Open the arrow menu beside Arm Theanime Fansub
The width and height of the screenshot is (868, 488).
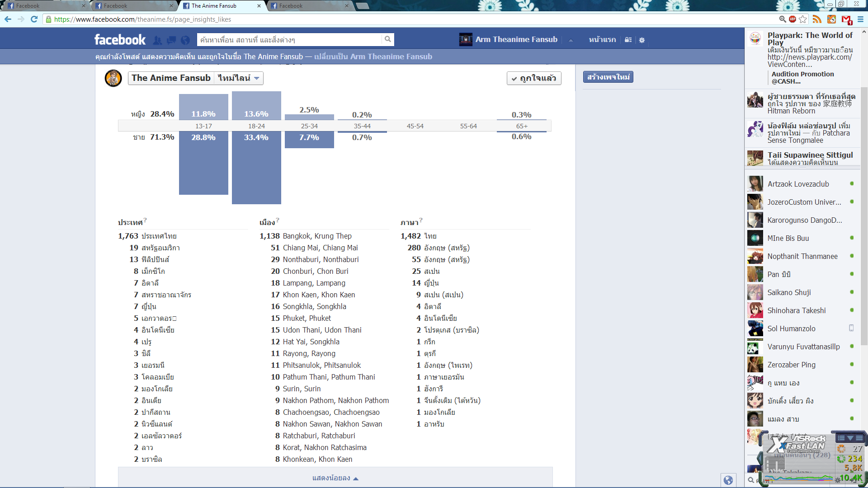tap(571, 40)
